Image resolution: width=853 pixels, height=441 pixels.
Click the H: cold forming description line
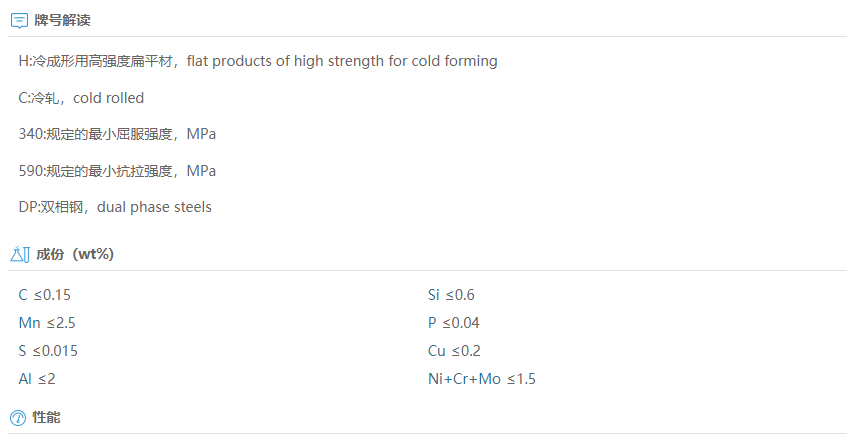click(258, 61)
